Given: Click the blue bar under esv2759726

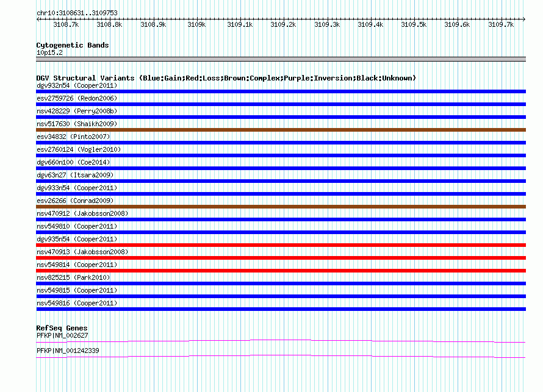Looking at the screenshot, I should click(281, 104).
